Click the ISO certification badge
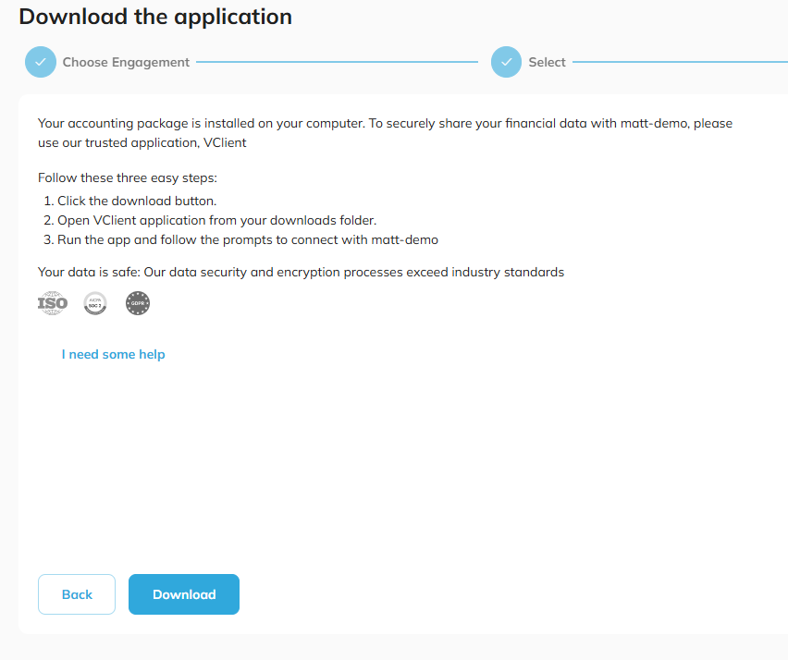Screen dimensions: 788x672 (x=53, y=303)
